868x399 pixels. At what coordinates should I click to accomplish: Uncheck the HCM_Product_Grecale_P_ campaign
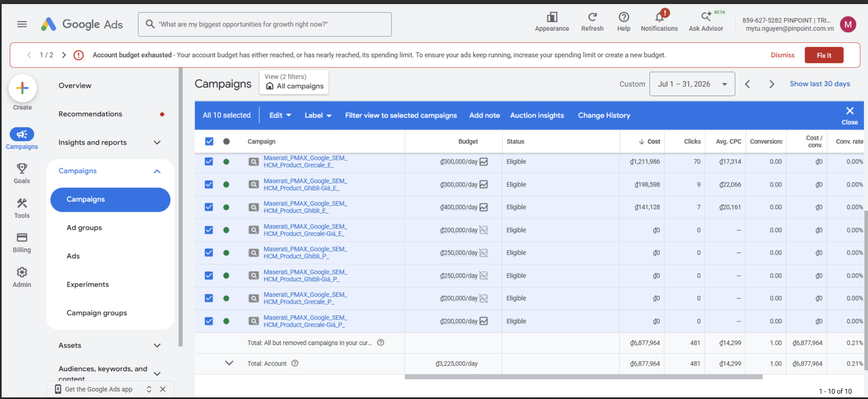[x=209, y=298]
